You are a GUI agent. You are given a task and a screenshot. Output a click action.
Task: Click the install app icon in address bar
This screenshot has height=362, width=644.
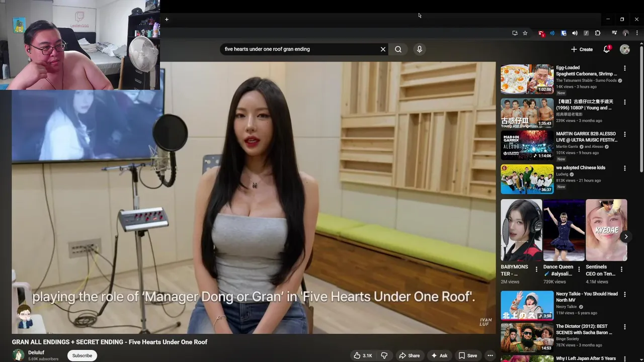click(515, 33)
